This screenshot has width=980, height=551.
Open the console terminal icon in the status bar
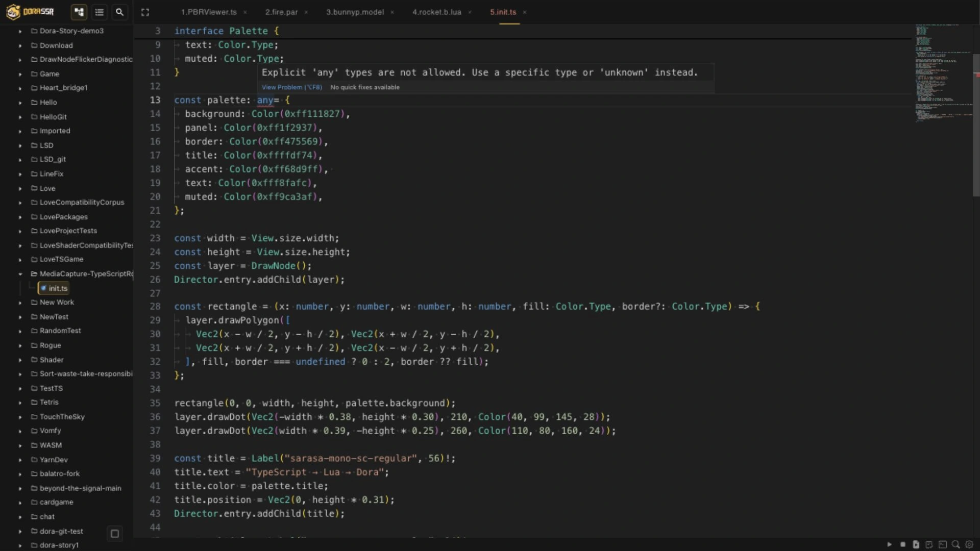coord(942,544)
